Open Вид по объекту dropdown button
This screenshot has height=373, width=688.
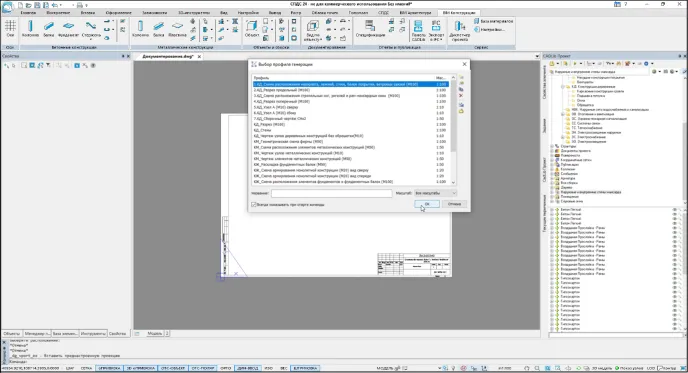[x=313, y=30]
